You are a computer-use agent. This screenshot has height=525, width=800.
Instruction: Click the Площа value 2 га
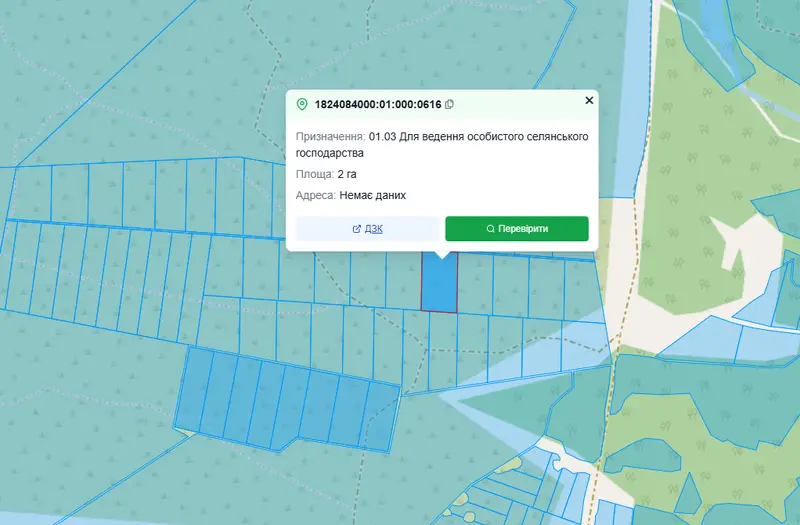347,174
